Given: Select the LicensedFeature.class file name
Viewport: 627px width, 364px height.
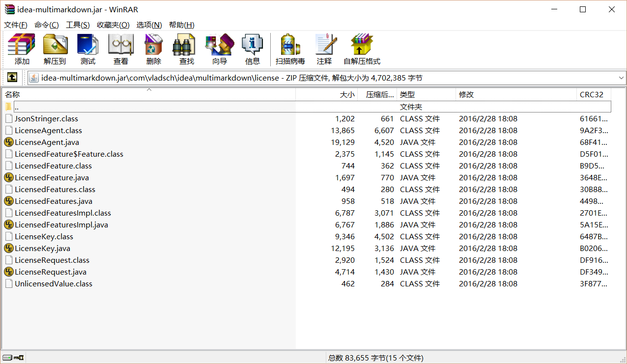Looking at the screenshot, I should (x=53, y=166).
